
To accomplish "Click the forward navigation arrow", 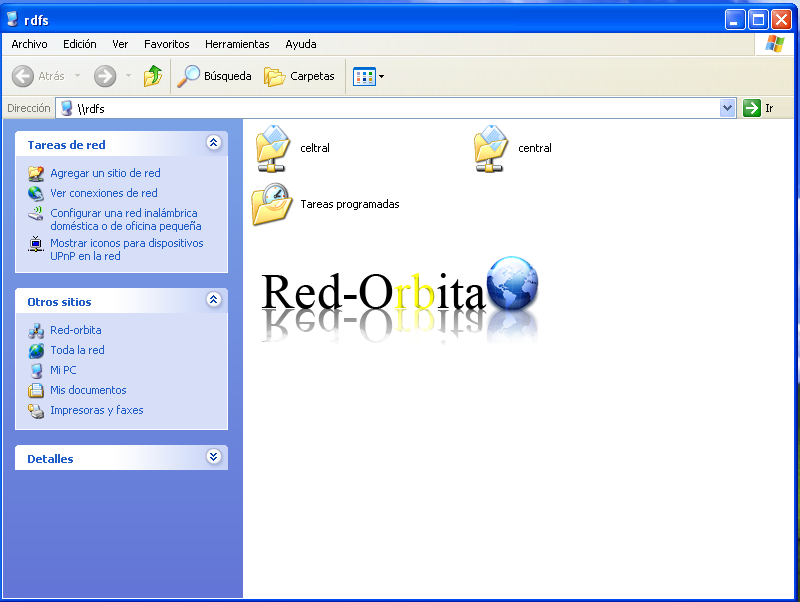I will pos(105,76).
